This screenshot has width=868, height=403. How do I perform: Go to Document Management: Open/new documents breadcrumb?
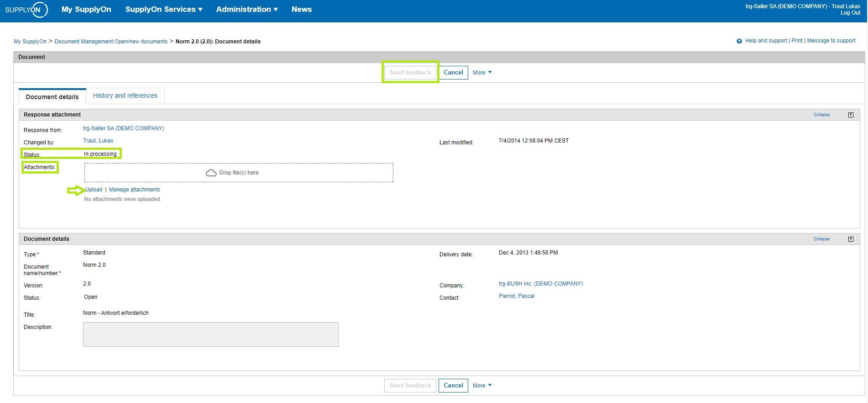(111, 42)
